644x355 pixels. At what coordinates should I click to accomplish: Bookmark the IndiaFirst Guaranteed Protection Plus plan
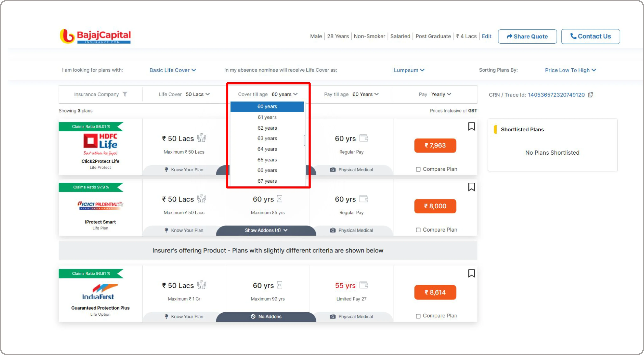tap(471, 273)
